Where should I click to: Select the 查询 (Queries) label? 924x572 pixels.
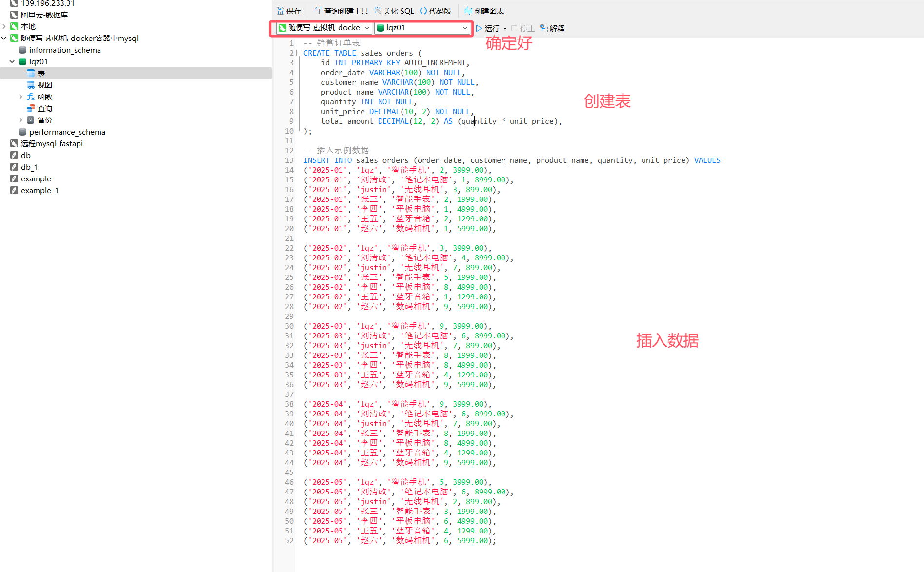coord(45,108)
